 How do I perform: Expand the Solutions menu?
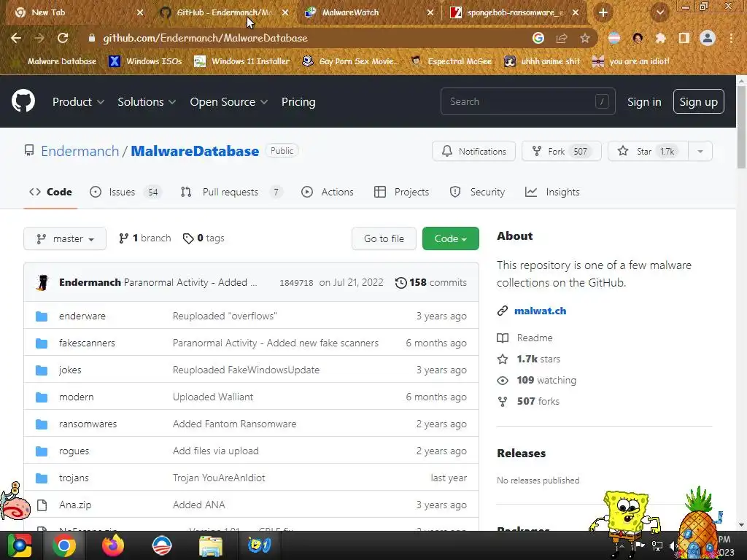coord(147,102)
